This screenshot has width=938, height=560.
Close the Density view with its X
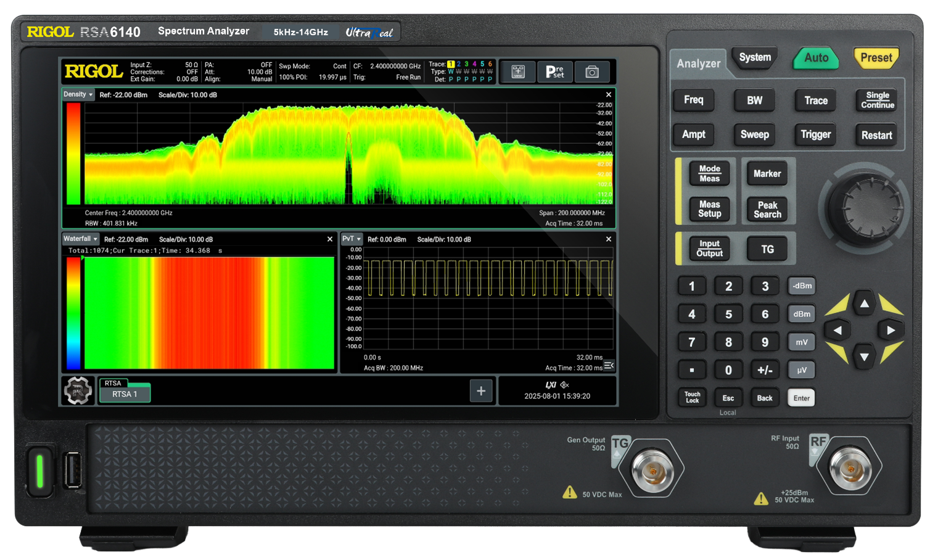609,95
